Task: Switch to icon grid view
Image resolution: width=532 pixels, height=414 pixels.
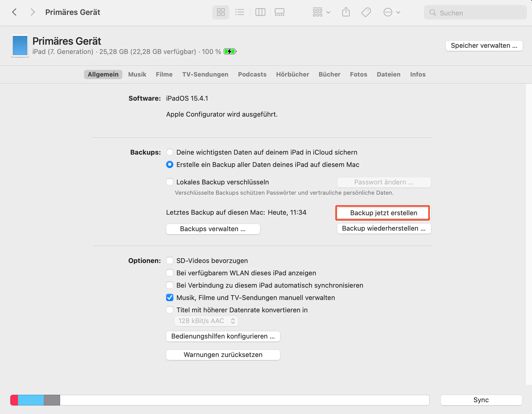Action: (221, 12)
